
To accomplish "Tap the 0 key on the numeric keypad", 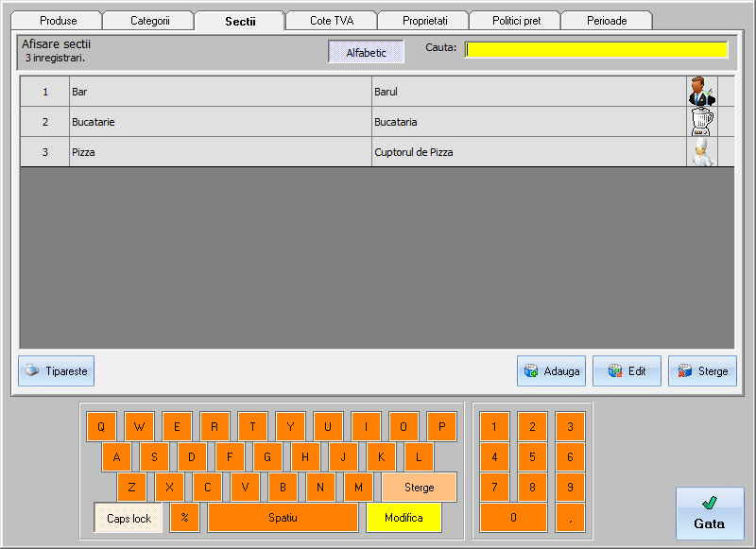I will pyautogui.click(x=513, y=518).
